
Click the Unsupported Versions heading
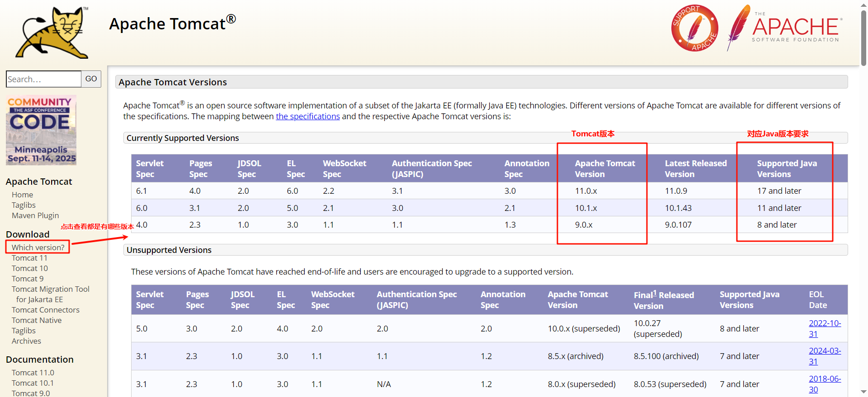[x=169, y=250]
